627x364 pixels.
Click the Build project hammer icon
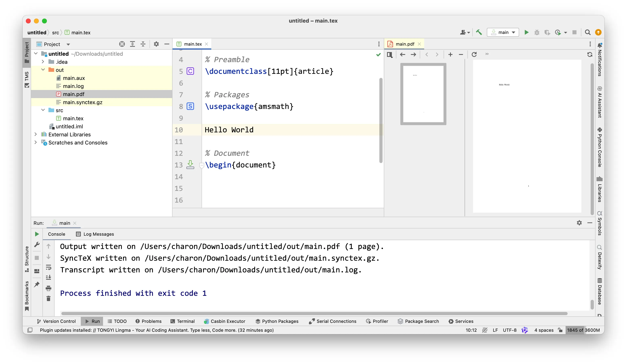pyautogui.click(x=479, y=32)
